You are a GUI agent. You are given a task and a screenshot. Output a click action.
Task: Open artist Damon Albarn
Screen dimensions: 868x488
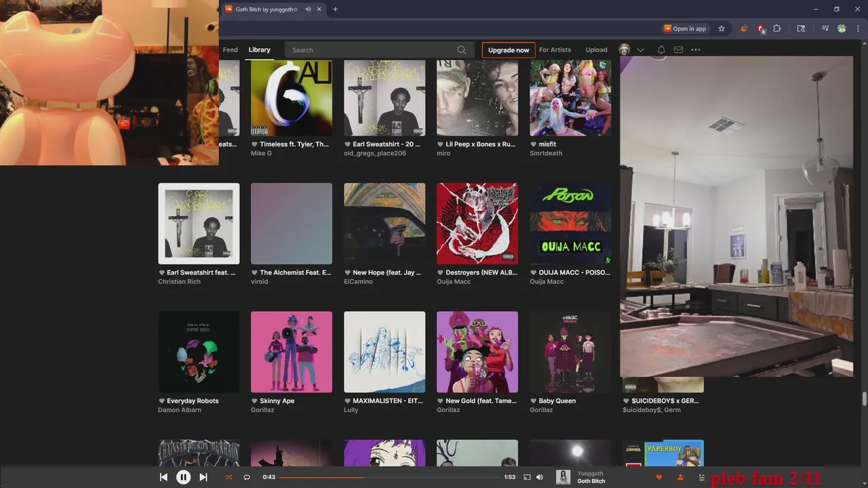click(x=180, y=410)
